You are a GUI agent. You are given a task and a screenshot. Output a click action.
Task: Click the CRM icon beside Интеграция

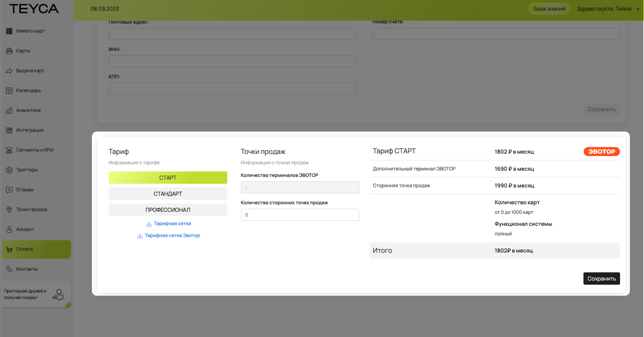tap(9, 130)
